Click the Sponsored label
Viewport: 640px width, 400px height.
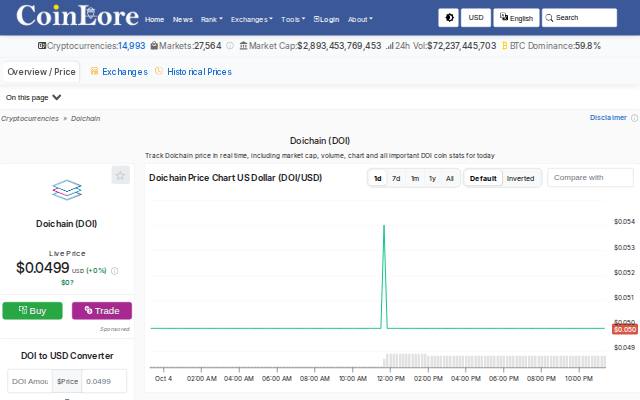(115, 329)
